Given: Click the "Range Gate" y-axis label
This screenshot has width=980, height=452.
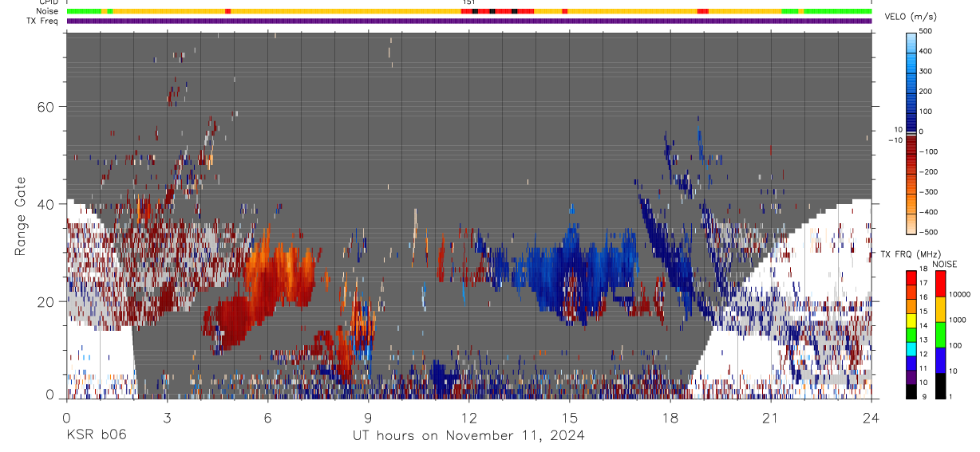Looking at the screenshot, I should (x=21, y=214).
